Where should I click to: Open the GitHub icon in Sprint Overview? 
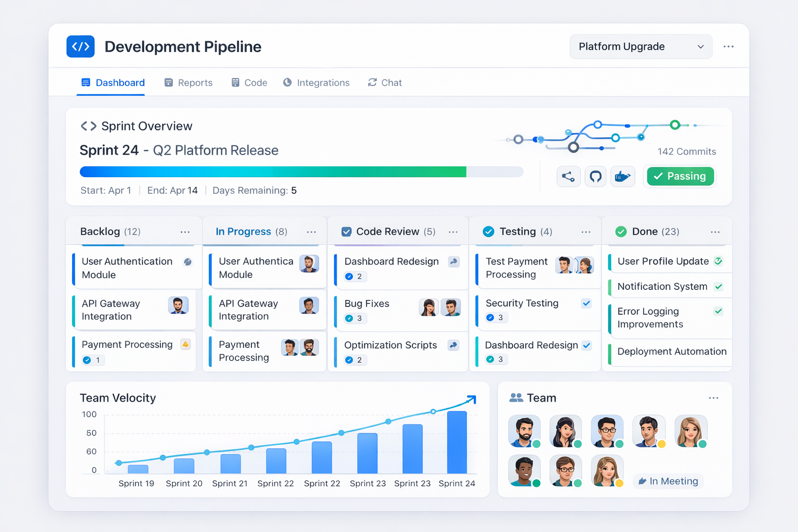595,176
